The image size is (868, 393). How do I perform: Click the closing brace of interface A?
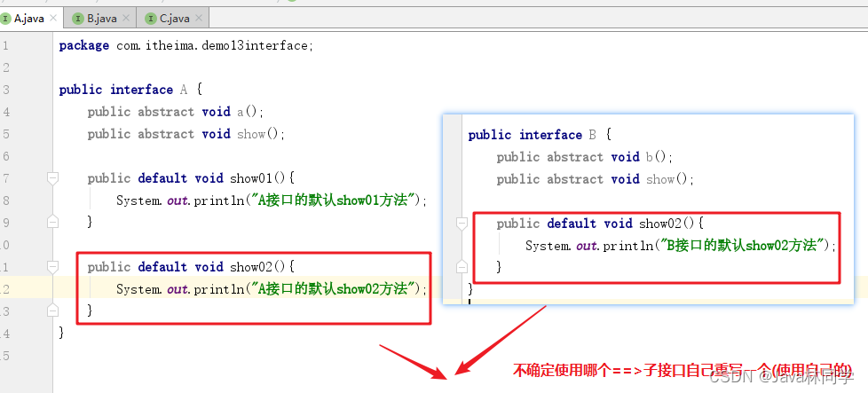tap(61, 332)
